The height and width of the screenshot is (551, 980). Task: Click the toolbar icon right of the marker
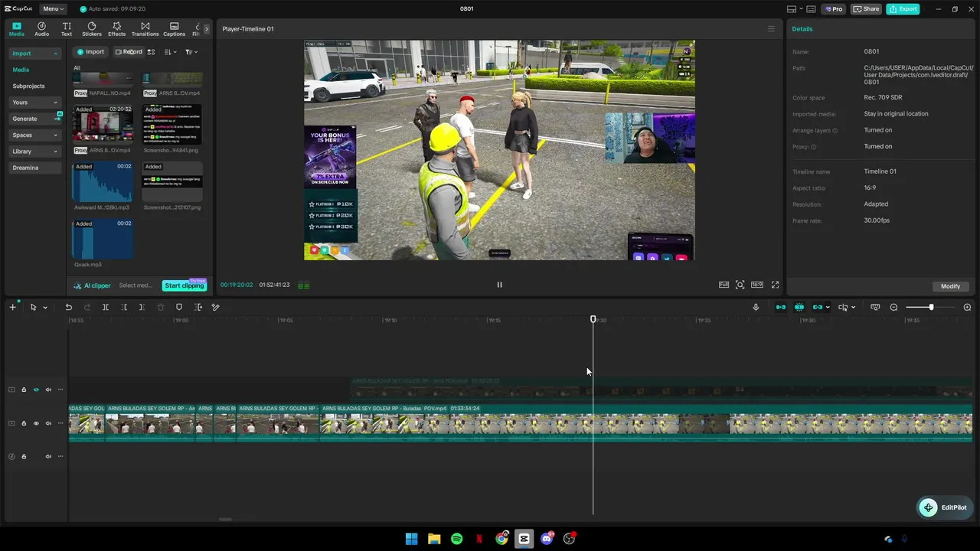[198, 308]
